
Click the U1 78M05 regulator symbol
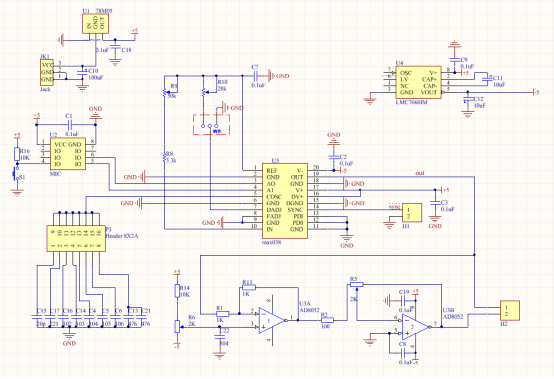95,24
